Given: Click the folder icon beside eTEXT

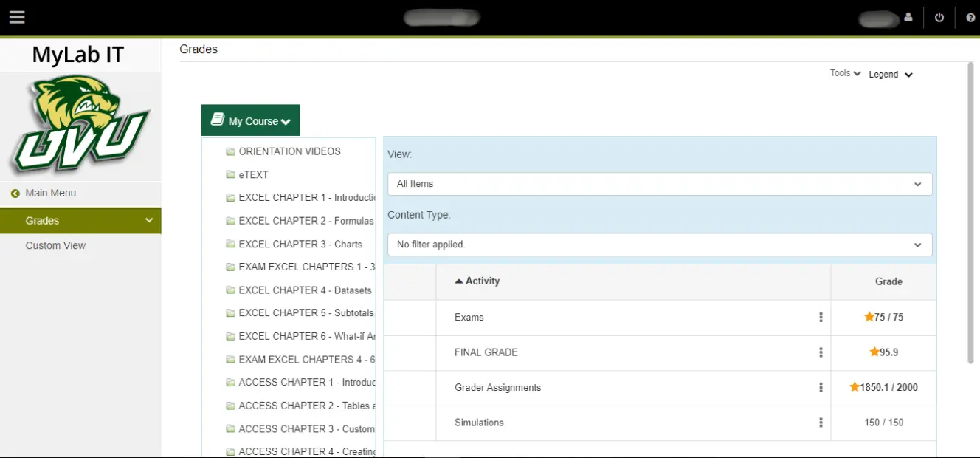Looking at the screenshot, I should click(230, 175).
